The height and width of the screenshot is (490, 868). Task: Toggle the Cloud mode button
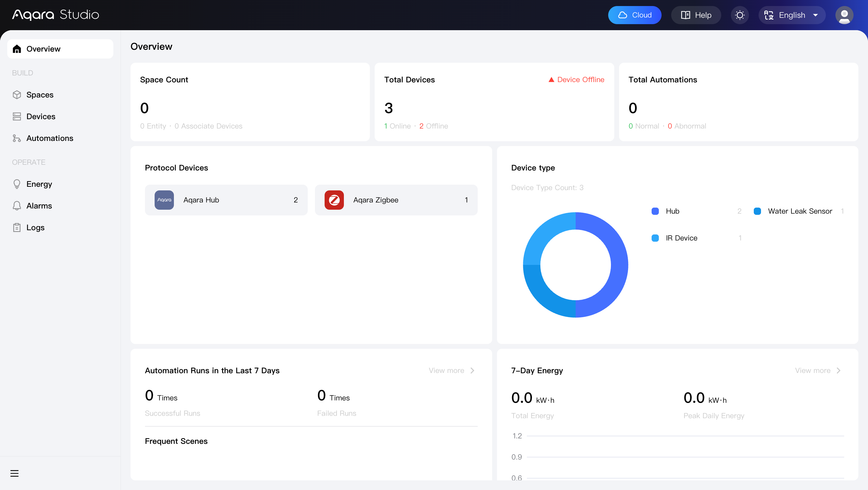pos(634,15)
